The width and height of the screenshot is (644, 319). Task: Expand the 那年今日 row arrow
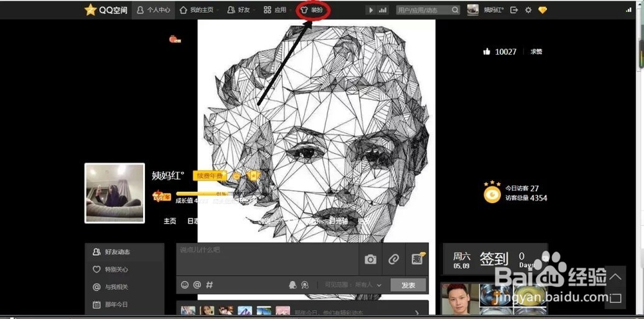tap(417, 313)
